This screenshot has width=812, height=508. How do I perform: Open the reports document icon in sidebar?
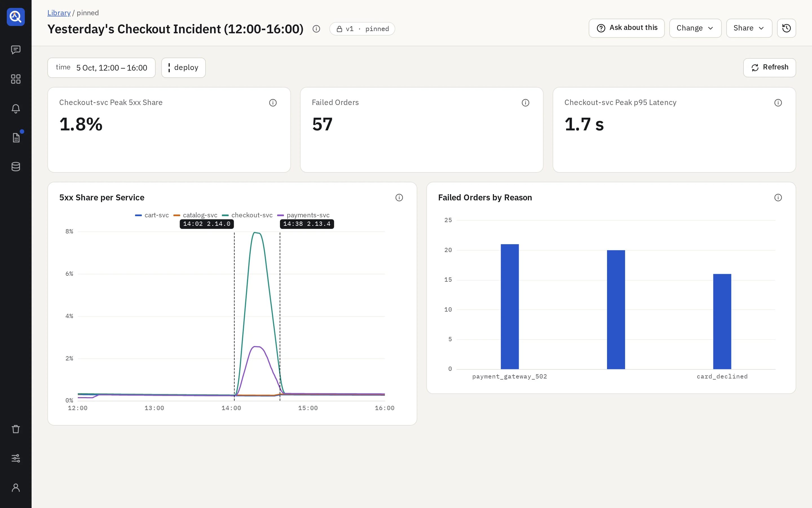[x=16, y=137]
